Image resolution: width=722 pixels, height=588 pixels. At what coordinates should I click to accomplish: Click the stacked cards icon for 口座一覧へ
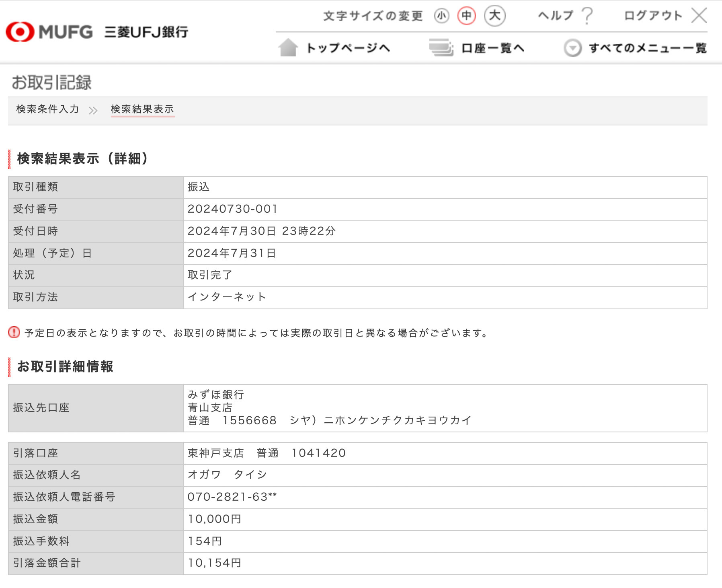click(441, 47)
